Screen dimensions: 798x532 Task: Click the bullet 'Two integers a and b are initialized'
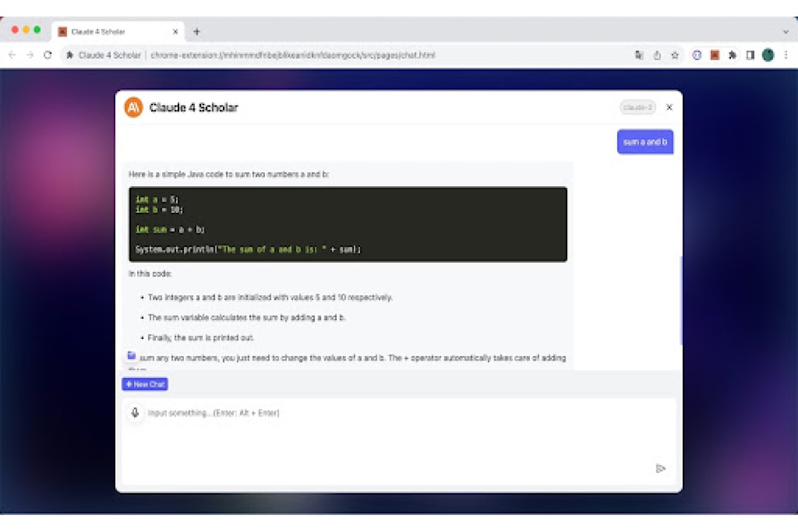[270, 297]
